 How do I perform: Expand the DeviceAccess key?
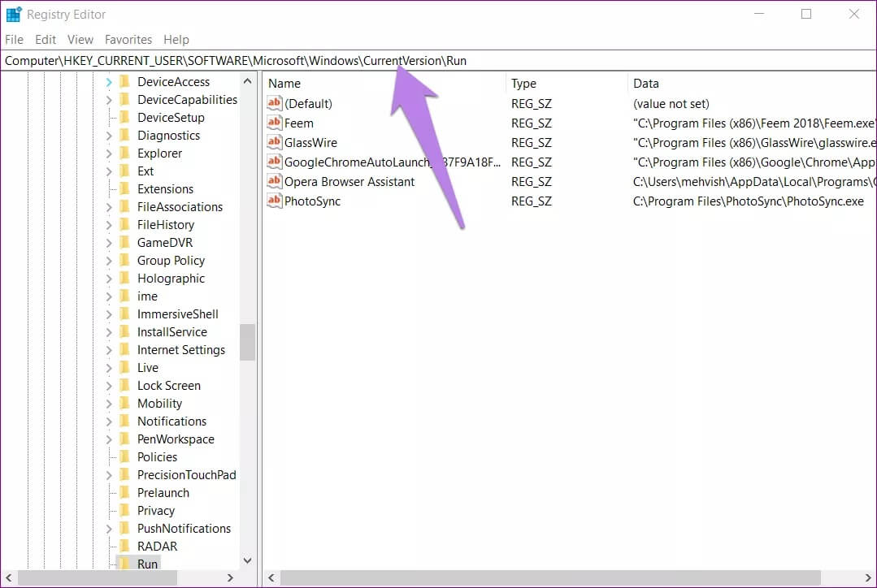pos(108,82)
